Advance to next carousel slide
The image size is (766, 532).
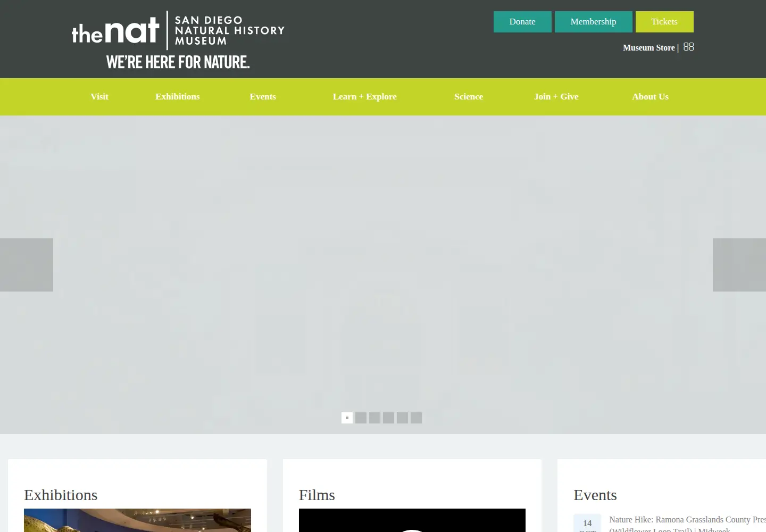point(739,265)
